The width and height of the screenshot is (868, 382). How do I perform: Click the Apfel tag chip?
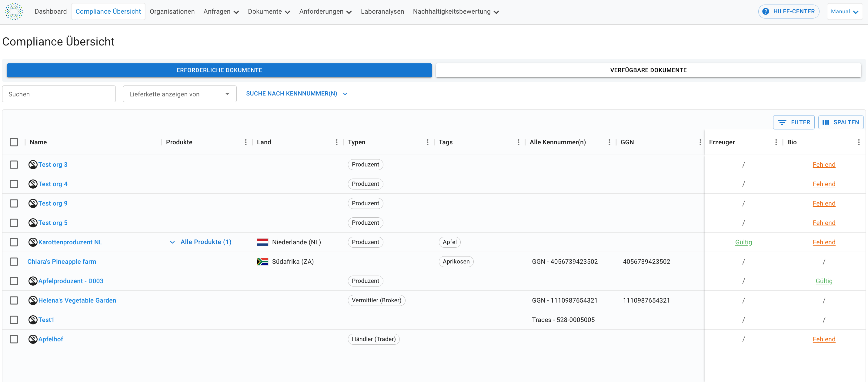(449, 242)
